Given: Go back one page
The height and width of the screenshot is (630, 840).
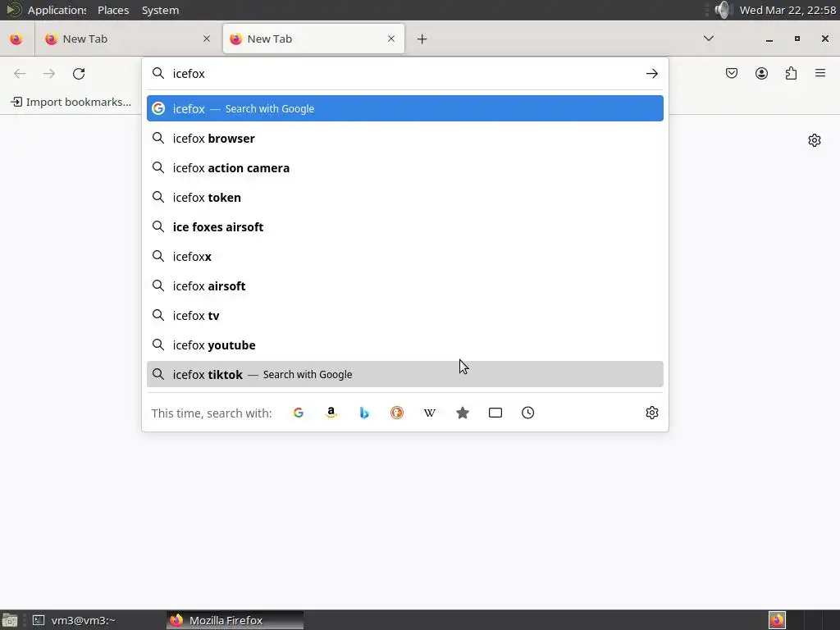Looking at the screenshot, I should click(20, 73).
